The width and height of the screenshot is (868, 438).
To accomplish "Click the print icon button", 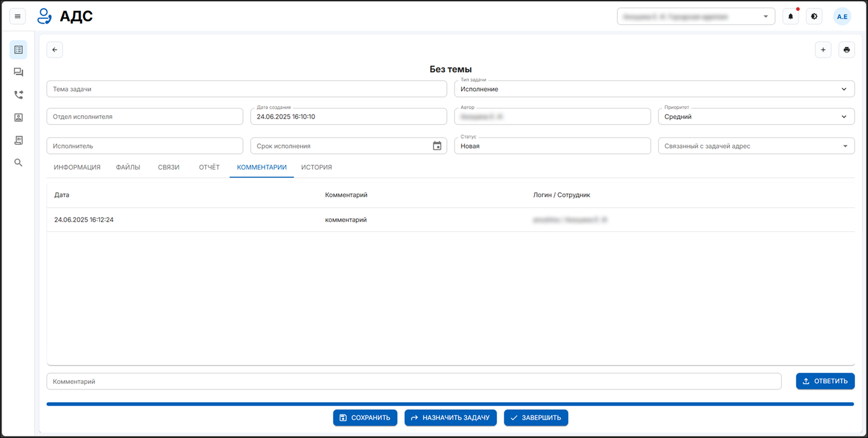I will click(846, 50).
